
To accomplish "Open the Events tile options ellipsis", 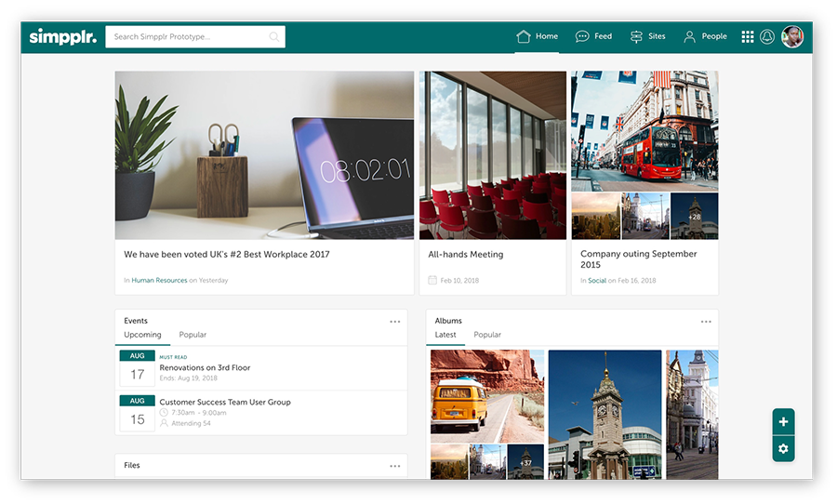I will [395, 322].
